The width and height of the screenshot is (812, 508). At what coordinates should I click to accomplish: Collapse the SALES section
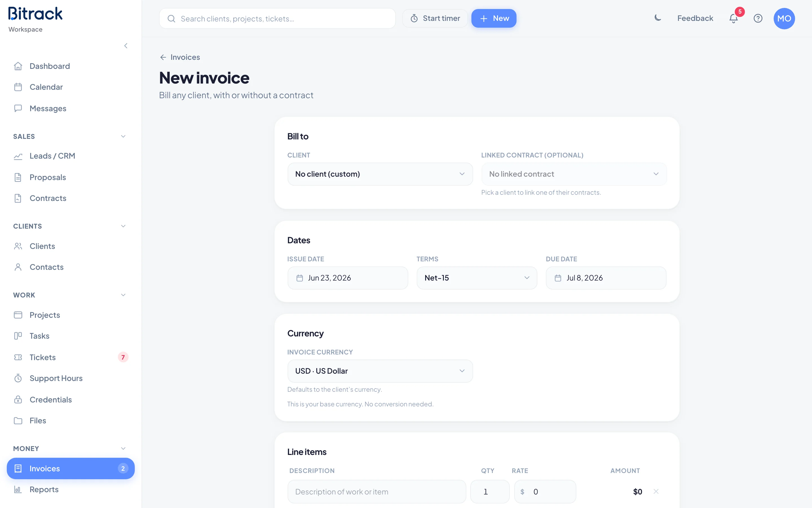[123, 136]
